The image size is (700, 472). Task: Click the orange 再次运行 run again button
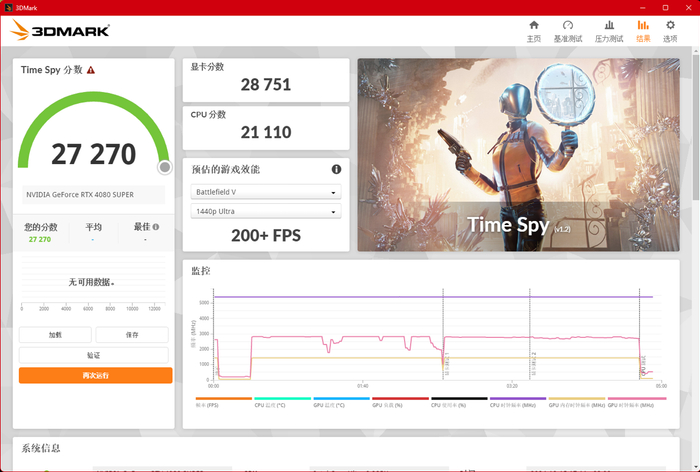[x=96, y=375]
